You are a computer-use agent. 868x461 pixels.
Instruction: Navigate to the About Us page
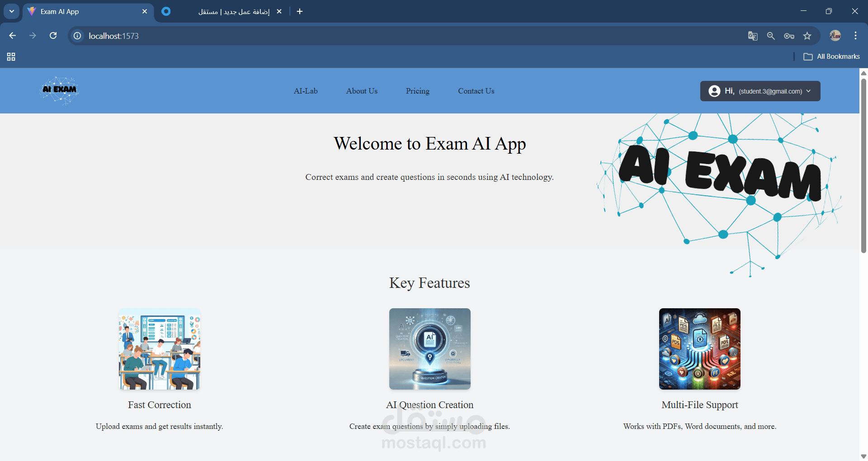362,91
